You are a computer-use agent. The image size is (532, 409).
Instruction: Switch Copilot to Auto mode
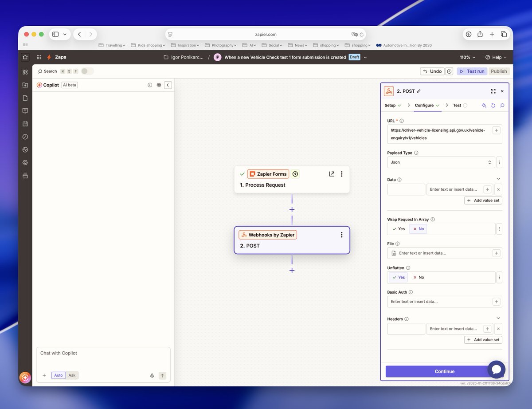pyautogui.click(x=59, y=375)
